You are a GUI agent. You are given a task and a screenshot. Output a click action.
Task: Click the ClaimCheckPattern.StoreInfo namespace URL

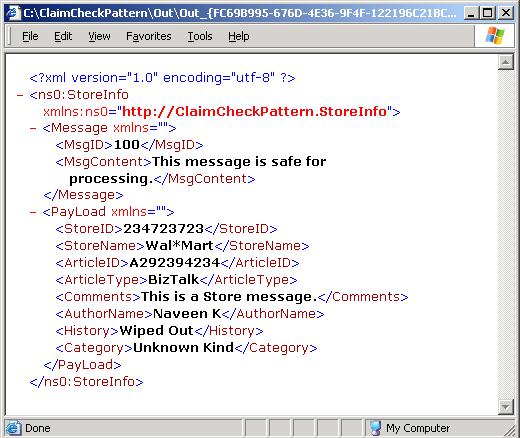[x=254, y=111]
